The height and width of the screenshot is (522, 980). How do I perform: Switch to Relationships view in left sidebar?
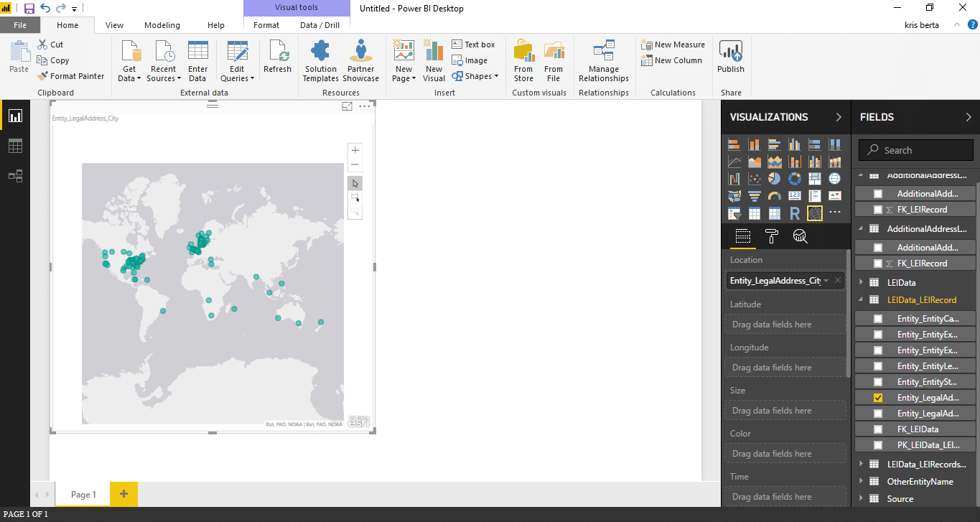pos(15,176)
